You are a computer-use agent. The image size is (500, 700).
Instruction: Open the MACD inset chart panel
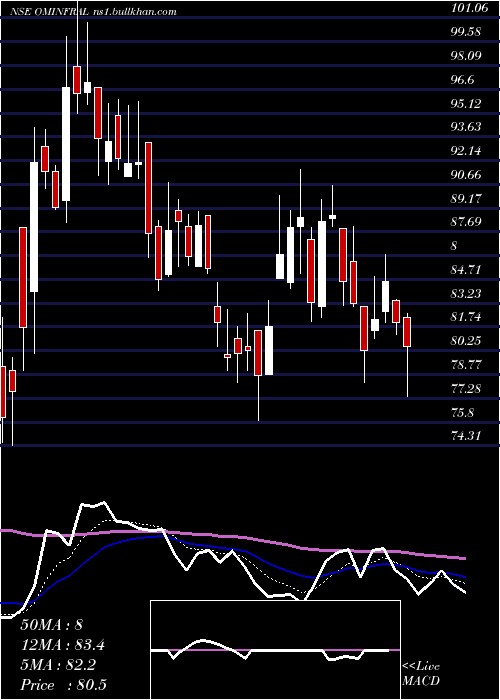(275, 650)
